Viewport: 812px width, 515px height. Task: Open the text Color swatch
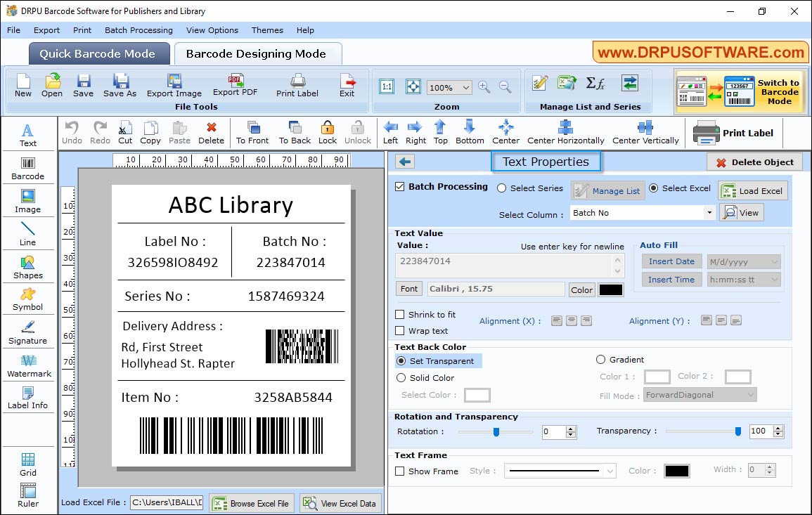click(x=610, y=289)
